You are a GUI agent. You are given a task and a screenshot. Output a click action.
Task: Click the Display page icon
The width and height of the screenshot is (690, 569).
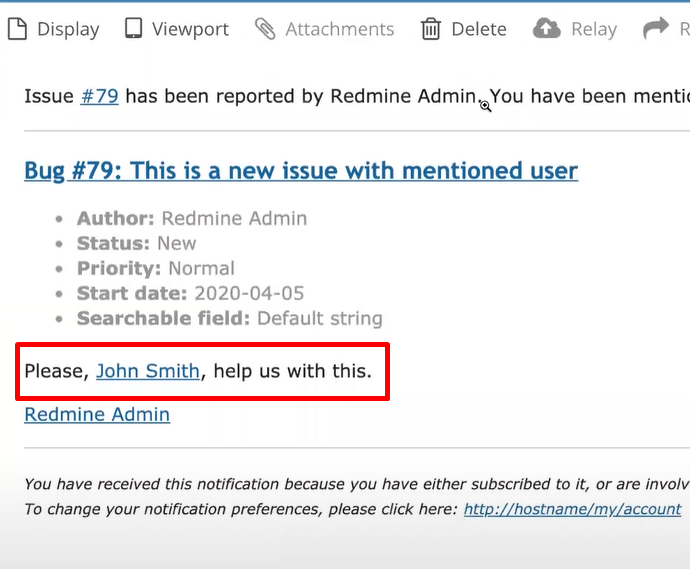pyautogui.click(x=17, y=29)
